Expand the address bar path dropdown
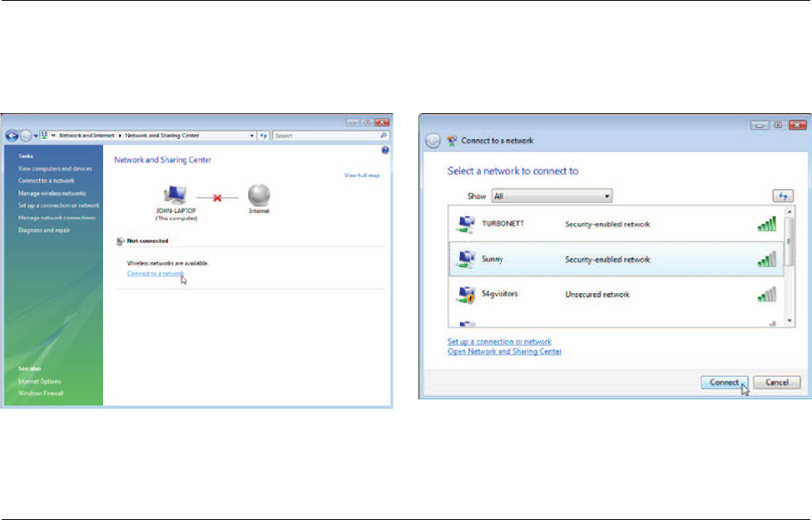 point(252,136)
